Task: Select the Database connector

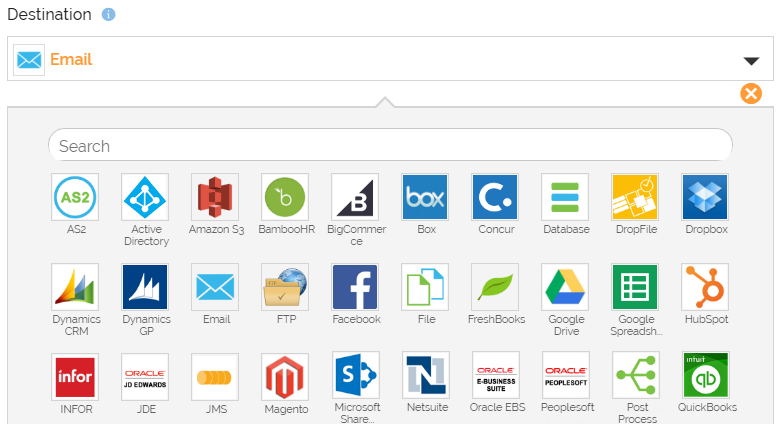Action: click(565, 197)
